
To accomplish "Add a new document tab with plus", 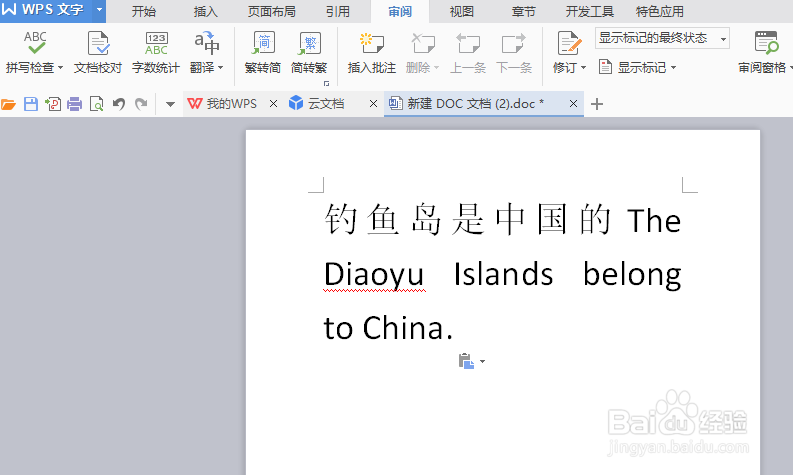I will click(597, 104).
